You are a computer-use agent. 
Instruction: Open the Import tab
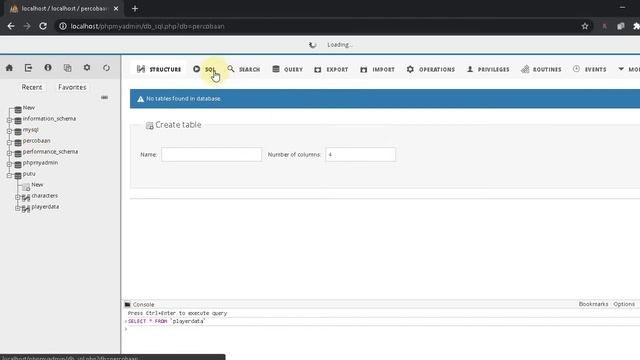(x=378, y=69)
